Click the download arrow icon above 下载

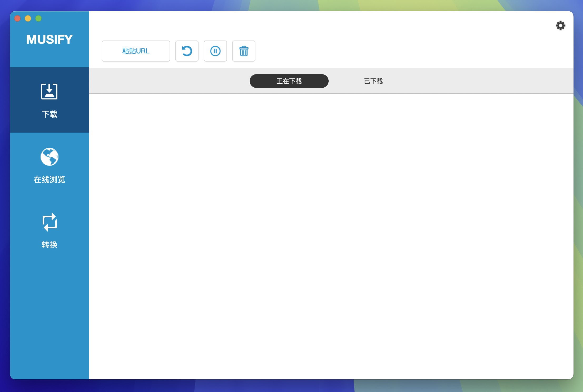click(50, 92)
